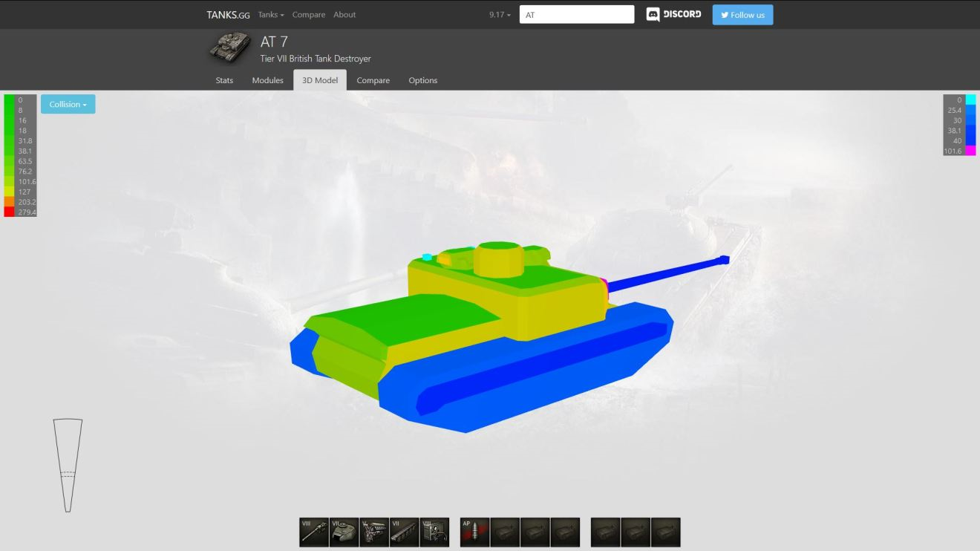The image size is (980, 551).
Task: Click the engine module icon
Action: [x=374, y=532]
